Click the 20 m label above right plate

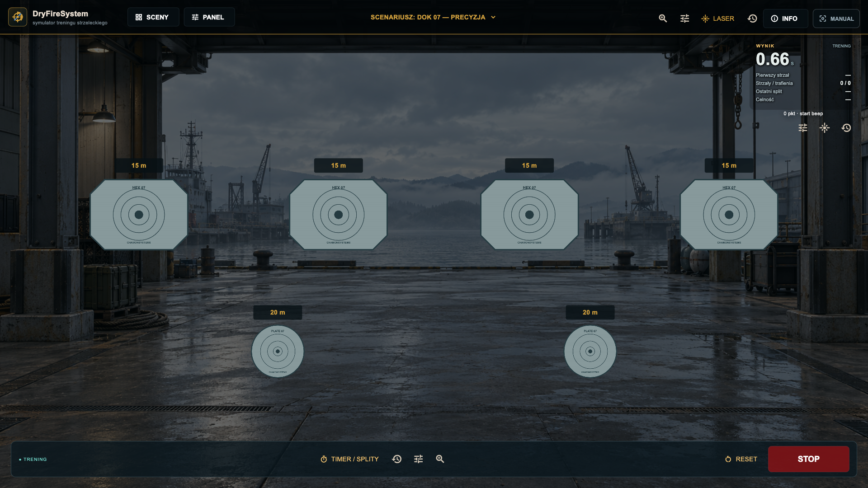590,312
